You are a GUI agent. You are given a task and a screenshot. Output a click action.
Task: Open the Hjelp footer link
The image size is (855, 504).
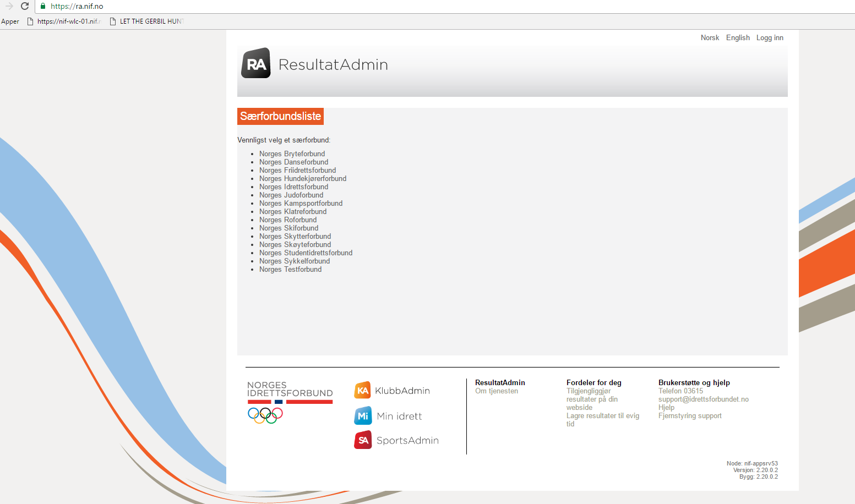click(x=666, y=407)
